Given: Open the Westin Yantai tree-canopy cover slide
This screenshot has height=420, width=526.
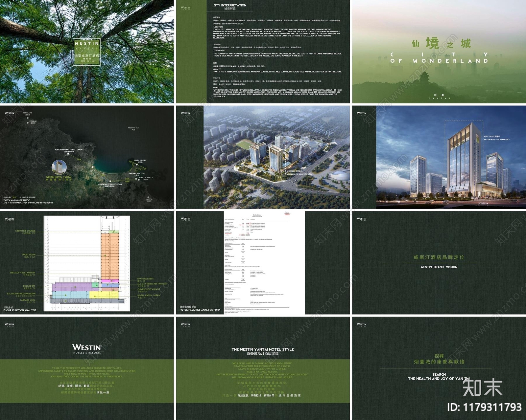Looking at the screenshot, I should [x=87, y=52].
